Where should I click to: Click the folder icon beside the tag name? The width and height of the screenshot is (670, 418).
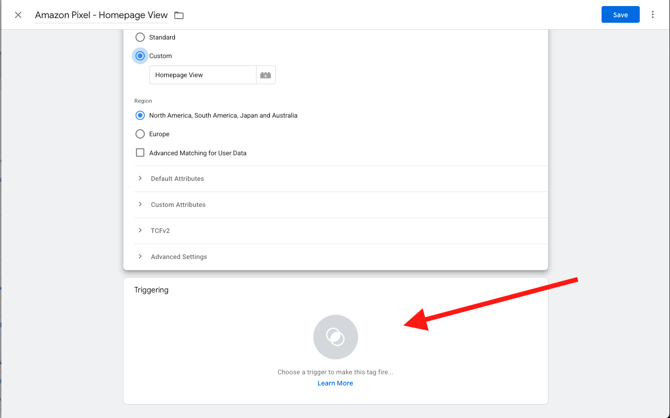pyautogui.click(x=179, y=15)
